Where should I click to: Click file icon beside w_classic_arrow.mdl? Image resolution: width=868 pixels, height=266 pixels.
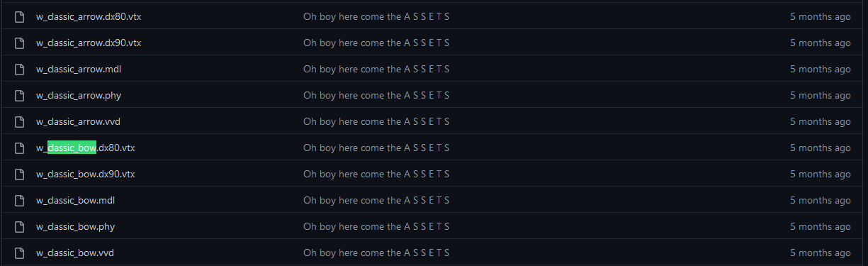[20, 69]
